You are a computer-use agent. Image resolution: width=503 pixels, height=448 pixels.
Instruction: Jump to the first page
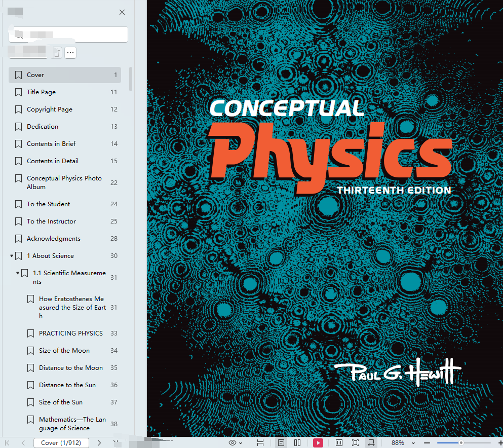click(x=7, y=443)
